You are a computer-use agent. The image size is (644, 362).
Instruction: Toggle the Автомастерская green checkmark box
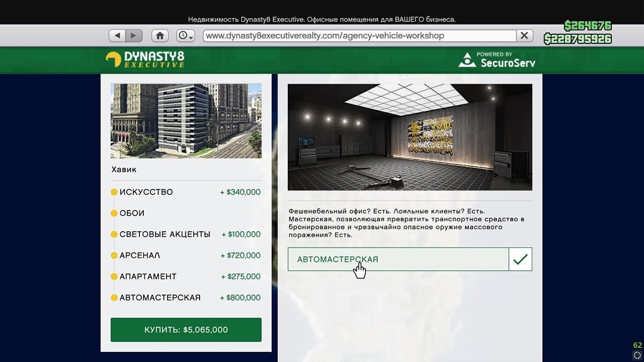(x=520, y=260)
